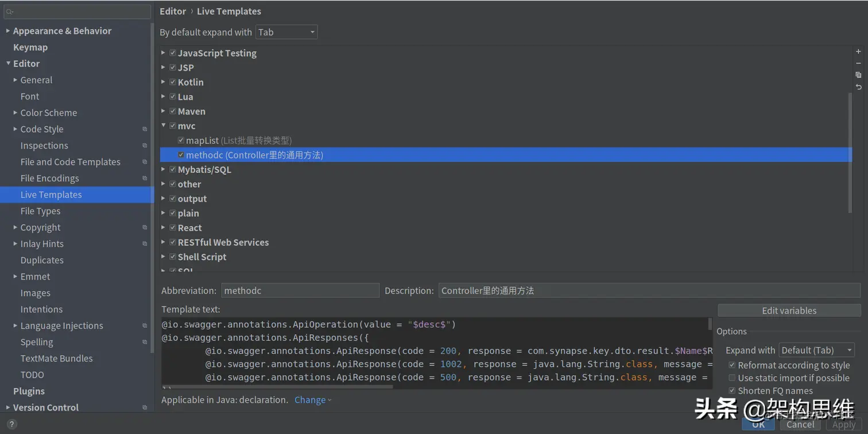Toggle the methodc template checkbox
The image size is (868, 434).
click(181, 155)
